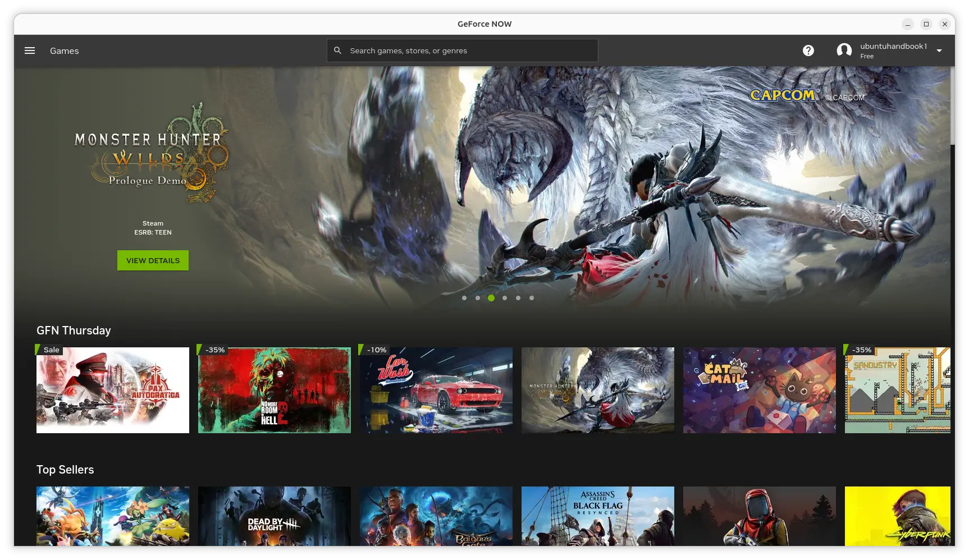Click the ubuntuhandbook1 username
969x560 pixels.
893,46
